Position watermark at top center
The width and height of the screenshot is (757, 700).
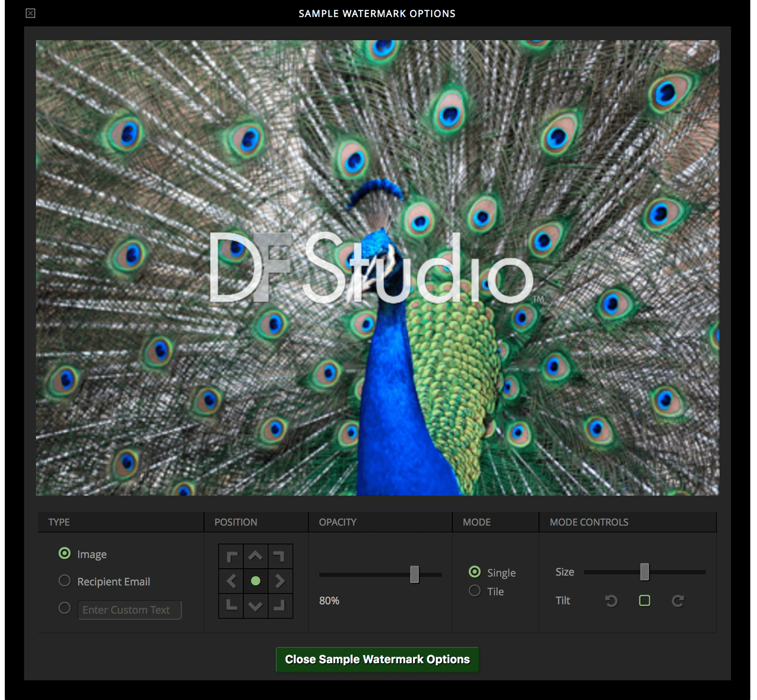(256, 556)
